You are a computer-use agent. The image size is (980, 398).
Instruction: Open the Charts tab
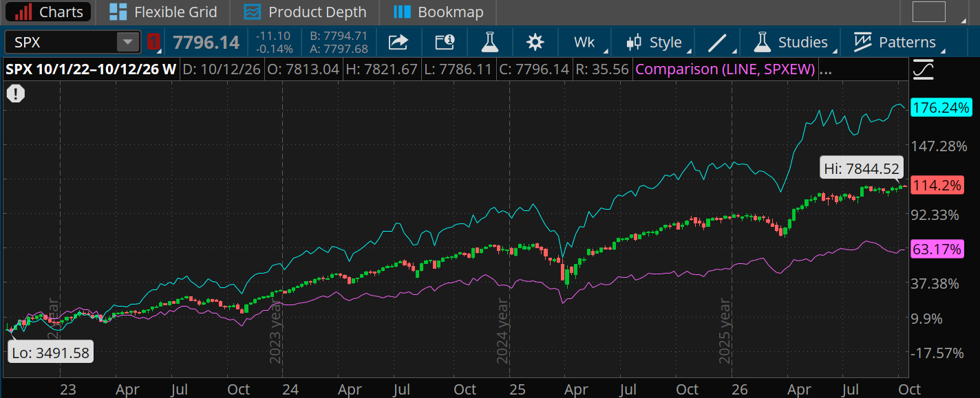tap(50, 12)
